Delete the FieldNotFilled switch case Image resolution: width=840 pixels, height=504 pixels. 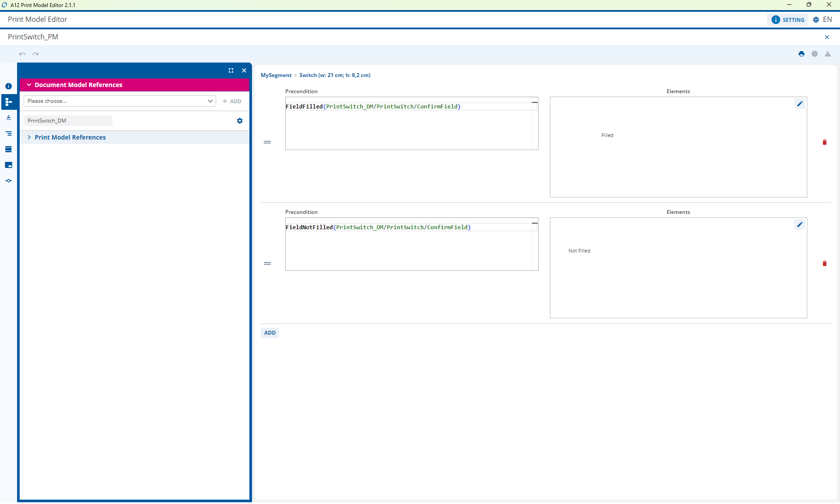[825, 263]
